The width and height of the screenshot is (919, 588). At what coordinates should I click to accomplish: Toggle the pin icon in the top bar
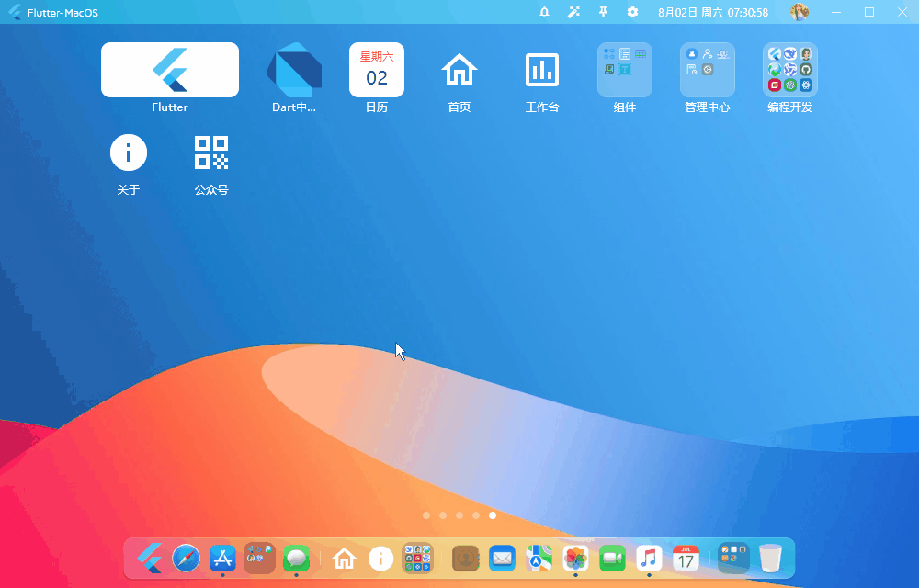click(603, 12)
